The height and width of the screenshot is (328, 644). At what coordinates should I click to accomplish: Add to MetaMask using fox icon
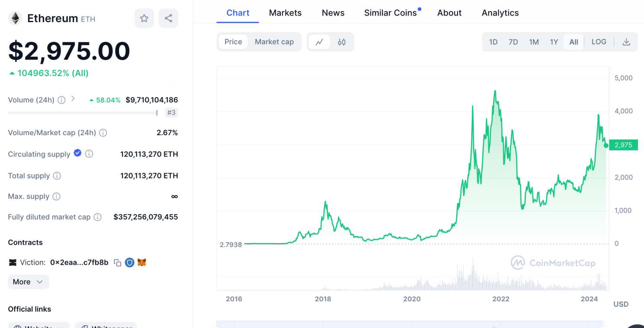click(x=142, y=262)
